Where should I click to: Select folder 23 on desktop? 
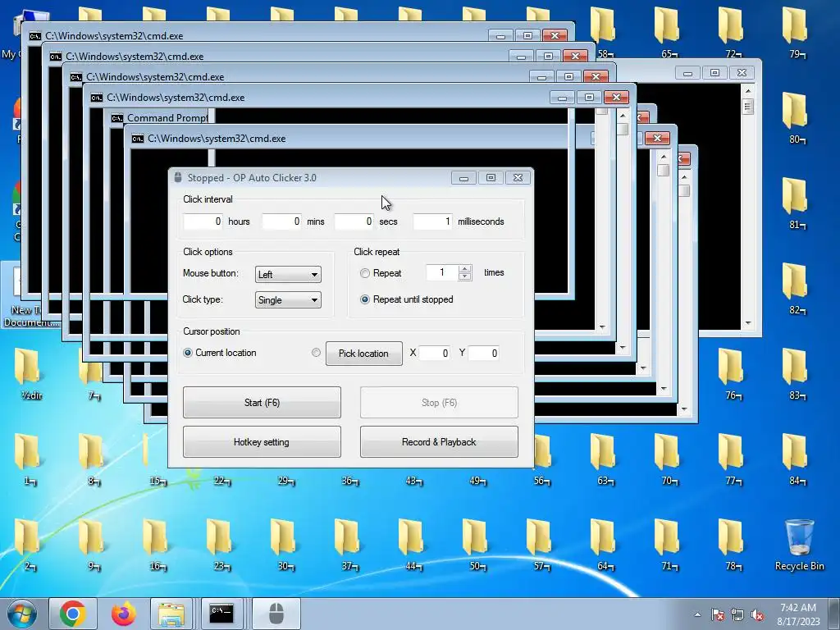219,544
